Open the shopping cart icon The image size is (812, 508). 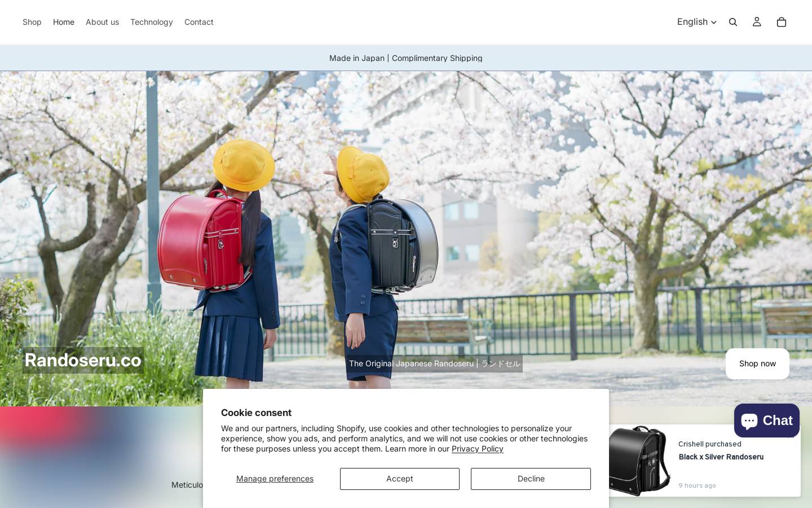click(782, 22)
